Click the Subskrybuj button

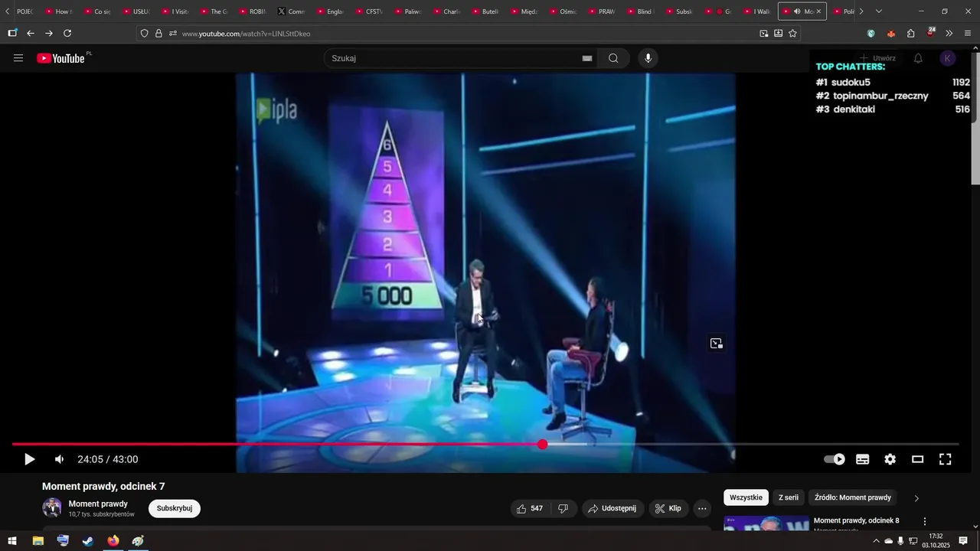pyautogui.click(x=175, y=508)
